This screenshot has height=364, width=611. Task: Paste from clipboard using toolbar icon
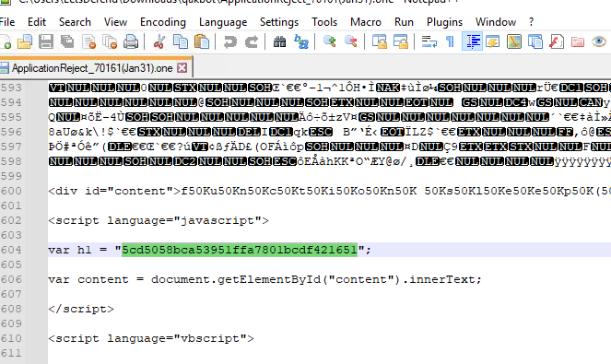tap(202, 41)
